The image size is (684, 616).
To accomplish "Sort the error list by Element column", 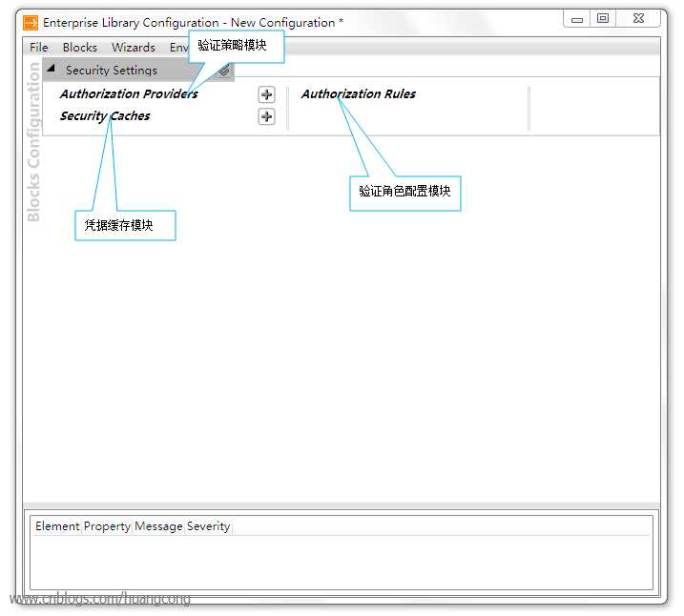I will (57, 526).
